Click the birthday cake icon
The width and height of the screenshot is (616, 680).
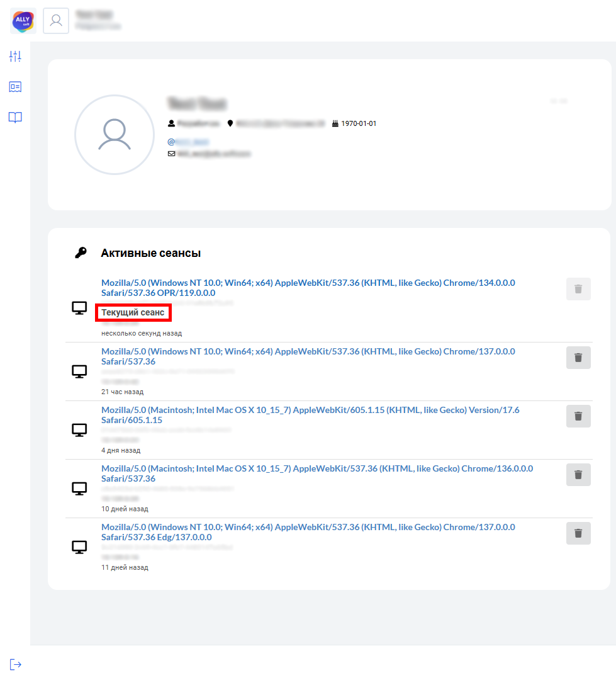(x=335, y=123)
